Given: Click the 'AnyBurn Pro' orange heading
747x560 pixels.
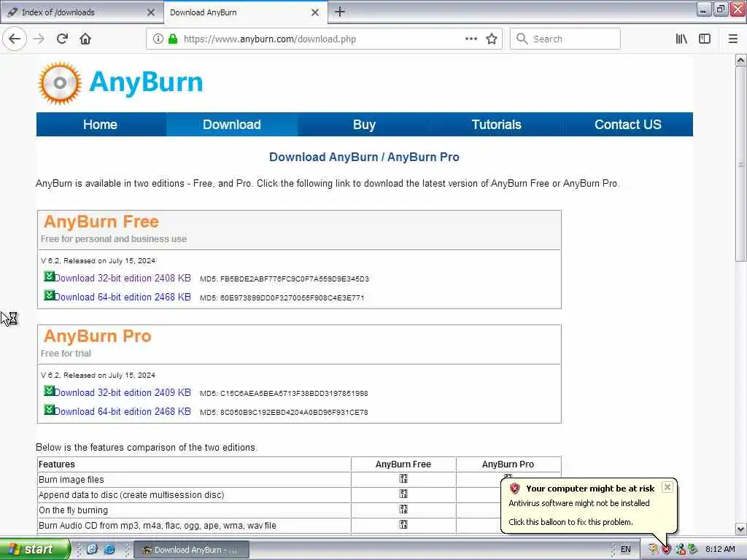Looking at the screenshot, I should pyautogui.click(x=98, y=336).
